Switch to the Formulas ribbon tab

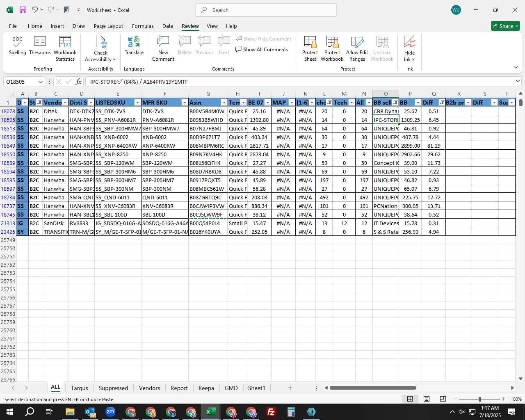click(143, 26)
